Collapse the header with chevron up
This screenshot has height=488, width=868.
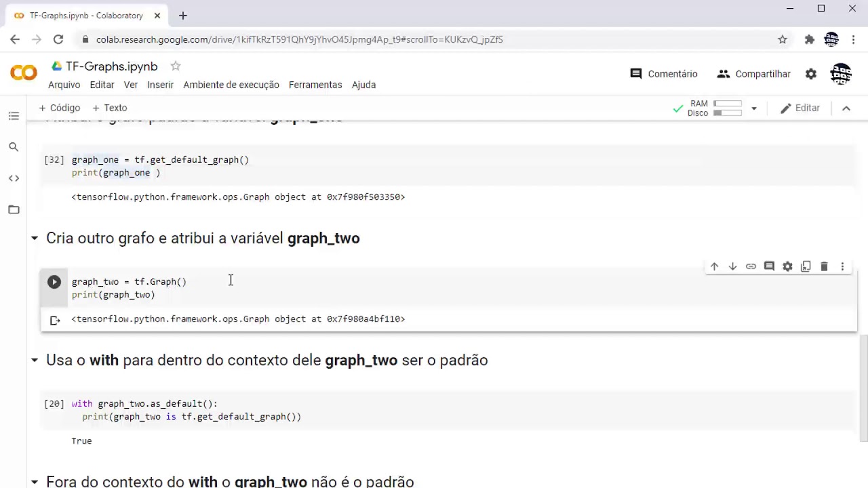846,108
